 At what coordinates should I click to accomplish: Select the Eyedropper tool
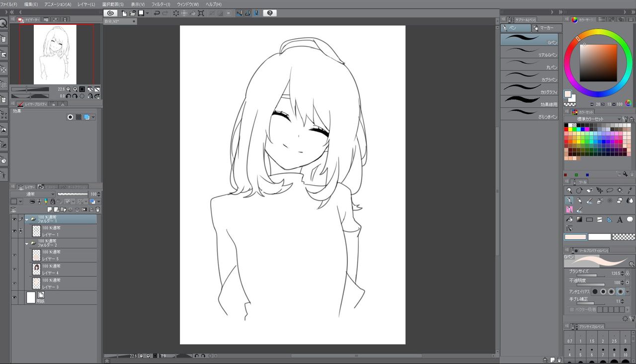pyautogui.click(x=630, y=190)
